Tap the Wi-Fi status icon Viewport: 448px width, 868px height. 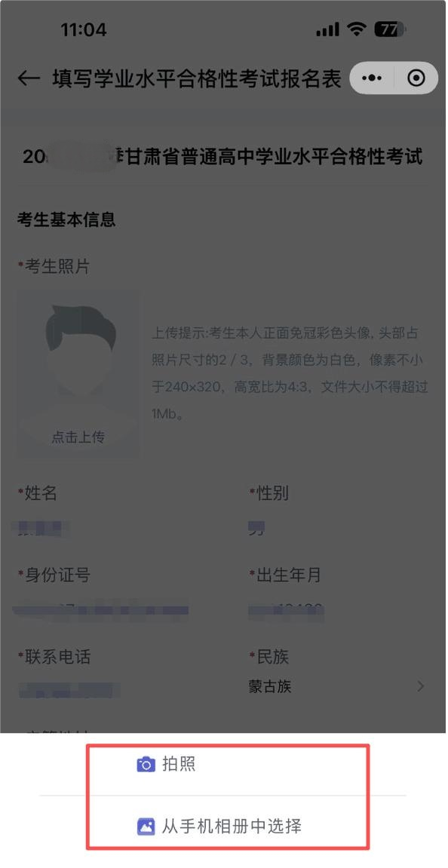tap(355, 29)
